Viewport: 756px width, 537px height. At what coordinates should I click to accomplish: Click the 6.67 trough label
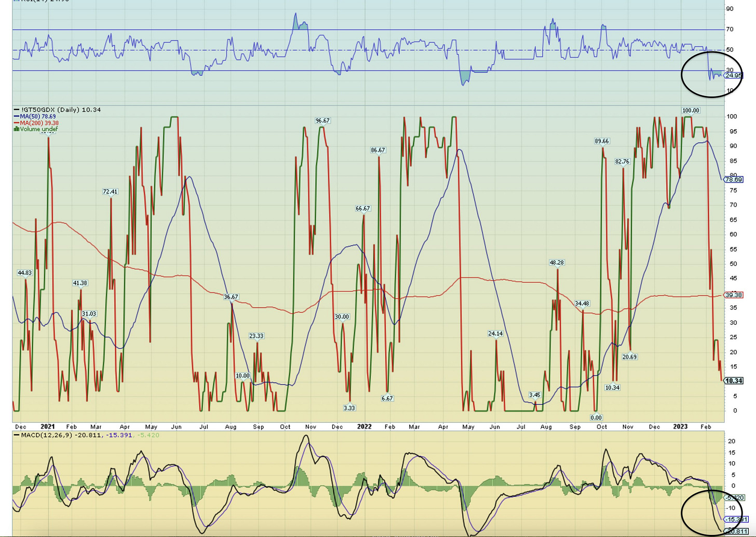(x=387, y=399)
